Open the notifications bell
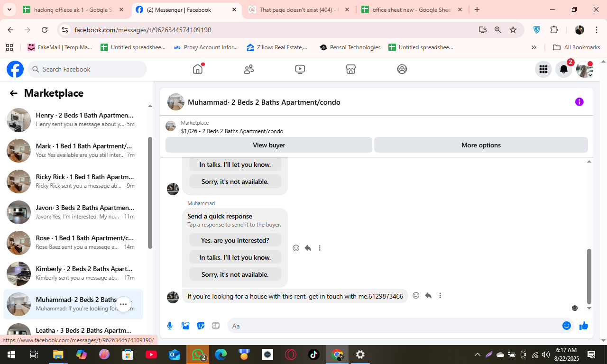 [x=564, y=69]
